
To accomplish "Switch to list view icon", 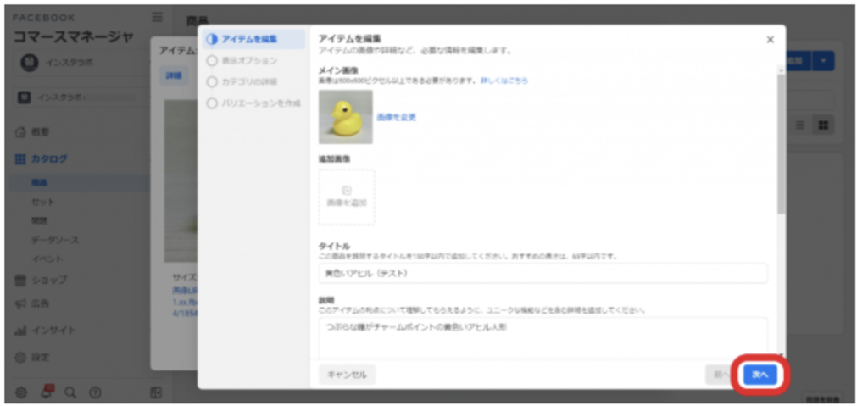I will 800,125.
